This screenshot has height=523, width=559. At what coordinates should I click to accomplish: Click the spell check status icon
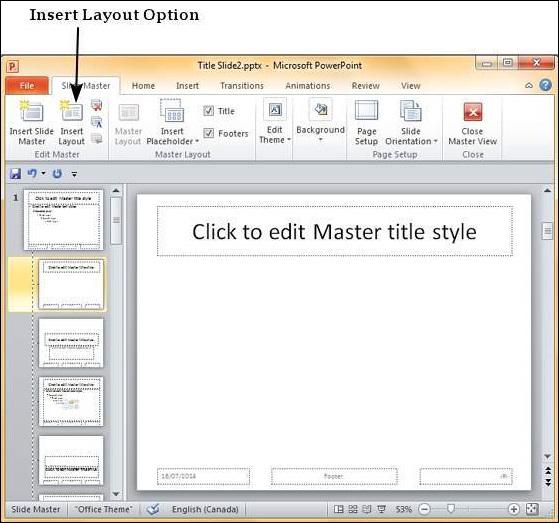pos(153,509)
